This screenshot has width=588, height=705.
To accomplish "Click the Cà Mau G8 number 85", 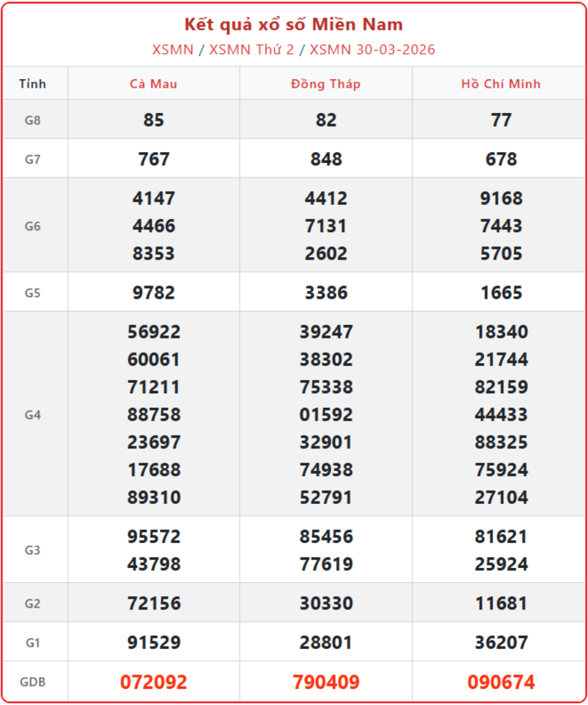I will coord(153,120).
